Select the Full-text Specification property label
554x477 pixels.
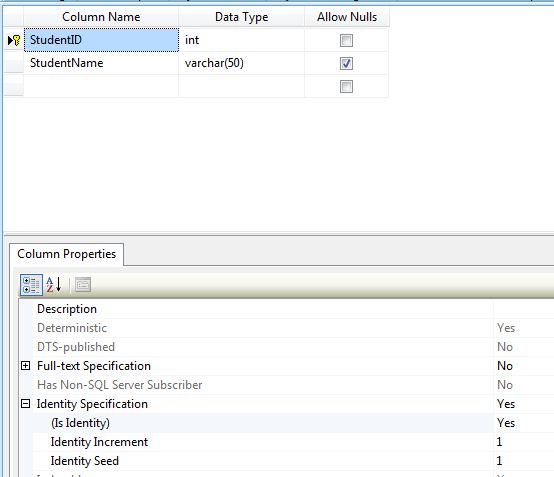(94, 366)
